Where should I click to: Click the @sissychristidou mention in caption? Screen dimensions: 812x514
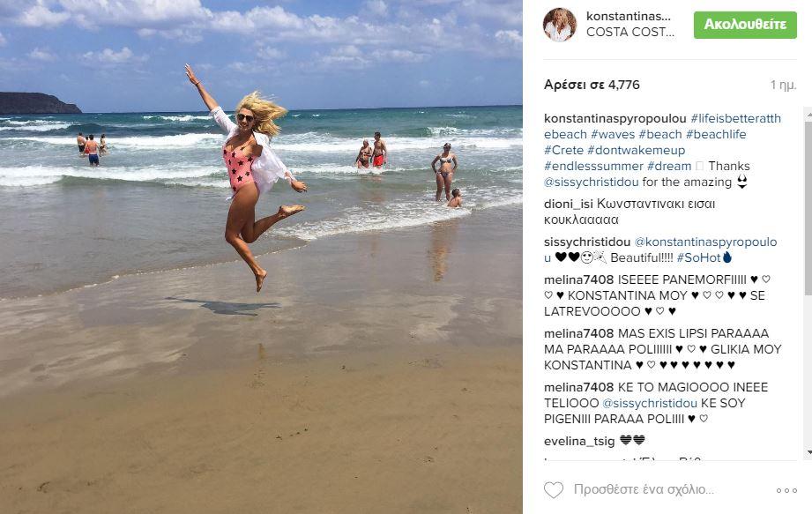[591, 183]
